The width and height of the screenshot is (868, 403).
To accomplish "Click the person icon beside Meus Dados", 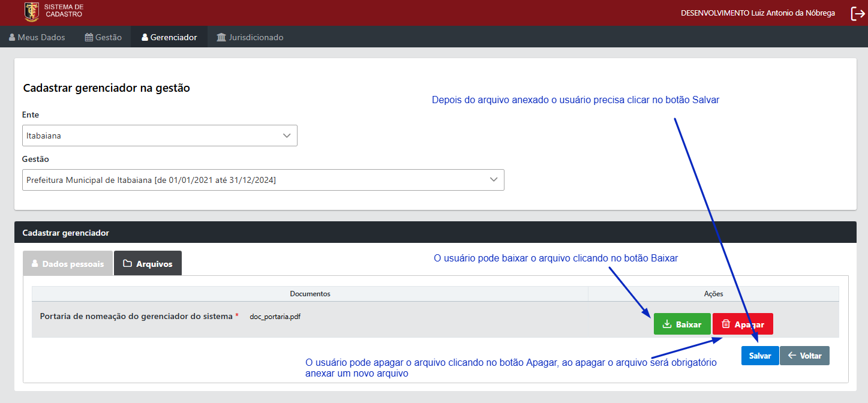I will pyautogui.click(x=12, y=37).
